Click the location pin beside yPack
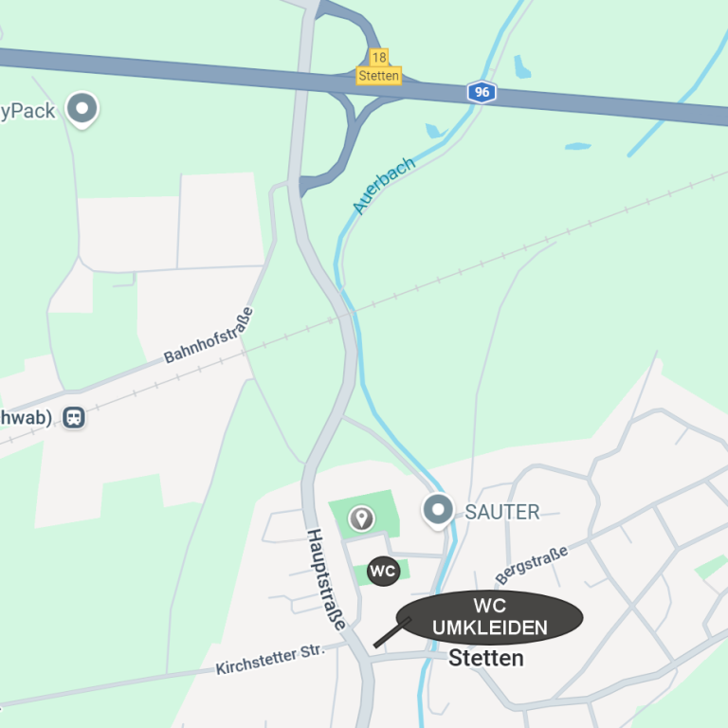The height and width of the screenshot is (728, 728). point(82,110)
